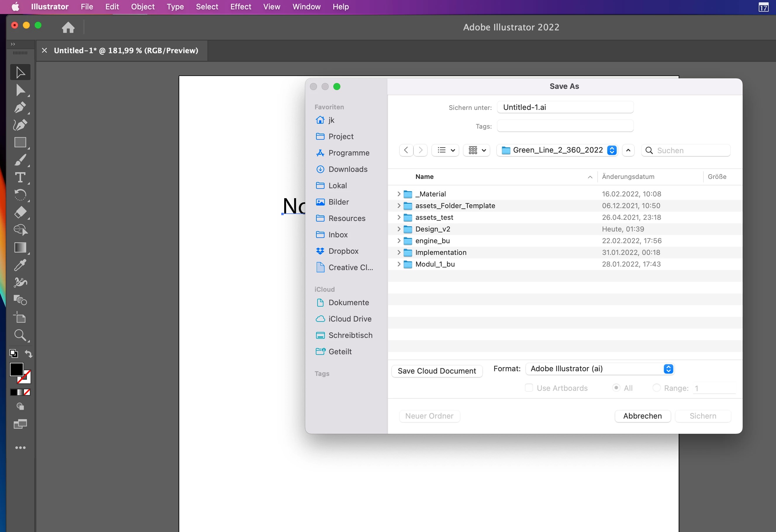Select the Eraser tool
Viewport: 776px width, 532px height.
(x=20, y=212)
